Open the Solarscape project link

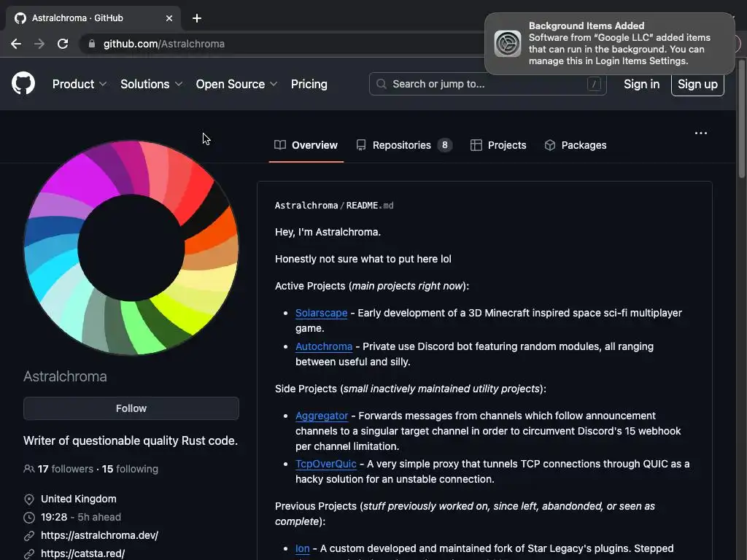321,313
